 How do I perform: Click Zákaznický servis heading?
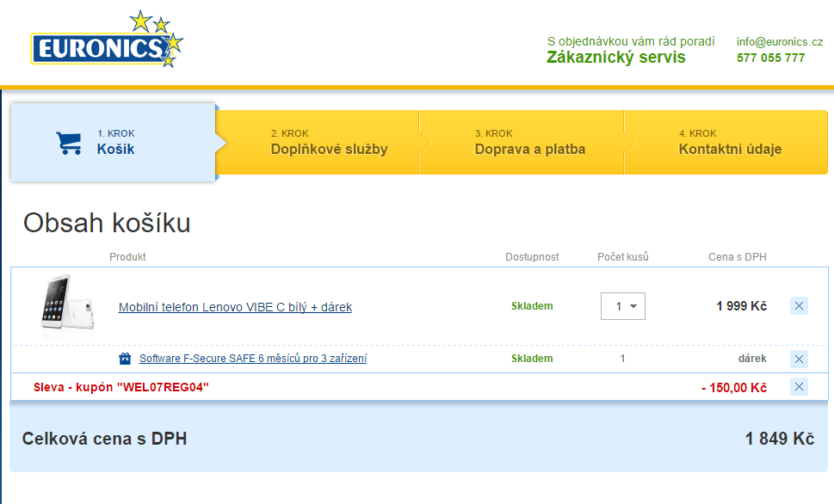[x=616, y=58]
